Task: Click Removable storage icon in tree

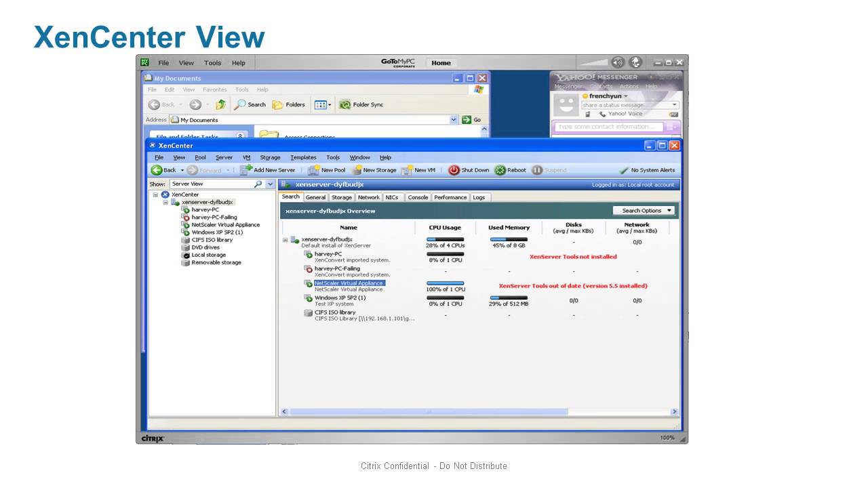Action: click(x=185, y=262)
